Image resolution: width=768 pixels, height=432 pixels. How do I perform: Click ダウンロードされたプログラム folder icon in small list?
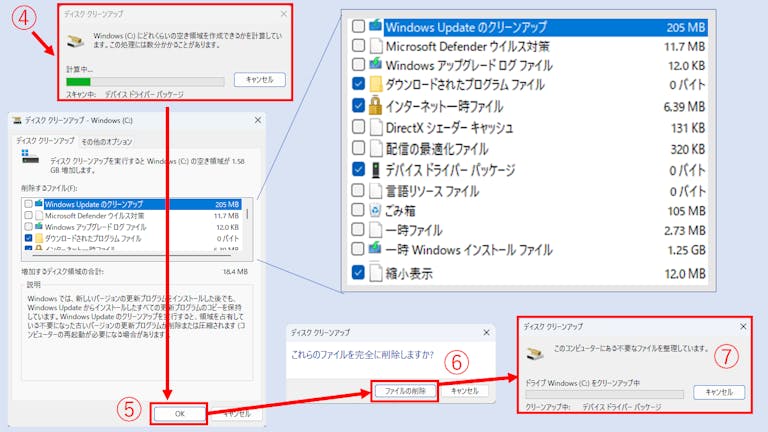coord(39,239)
